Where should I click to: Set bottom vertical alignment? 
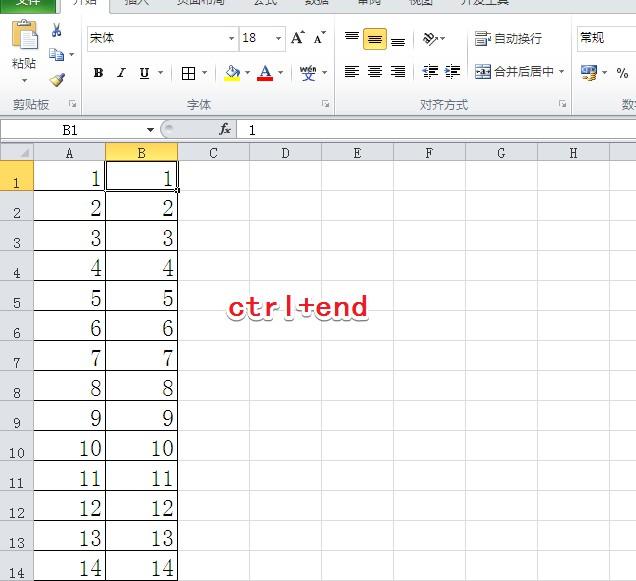(398, 41)
